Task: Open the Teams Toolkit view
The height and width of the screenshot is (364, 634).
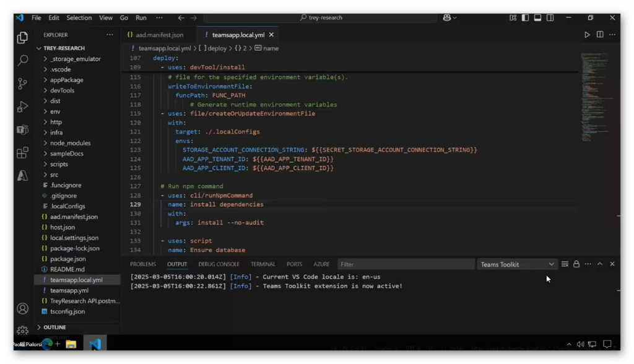Action: pos(23,129)
